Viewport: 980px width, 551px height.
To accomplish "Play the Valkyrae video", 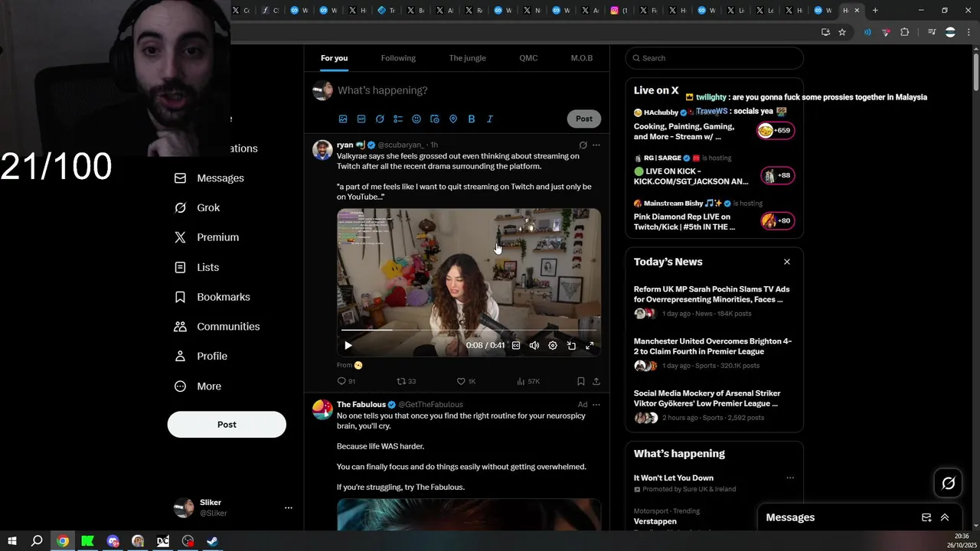I will [348, 345].
